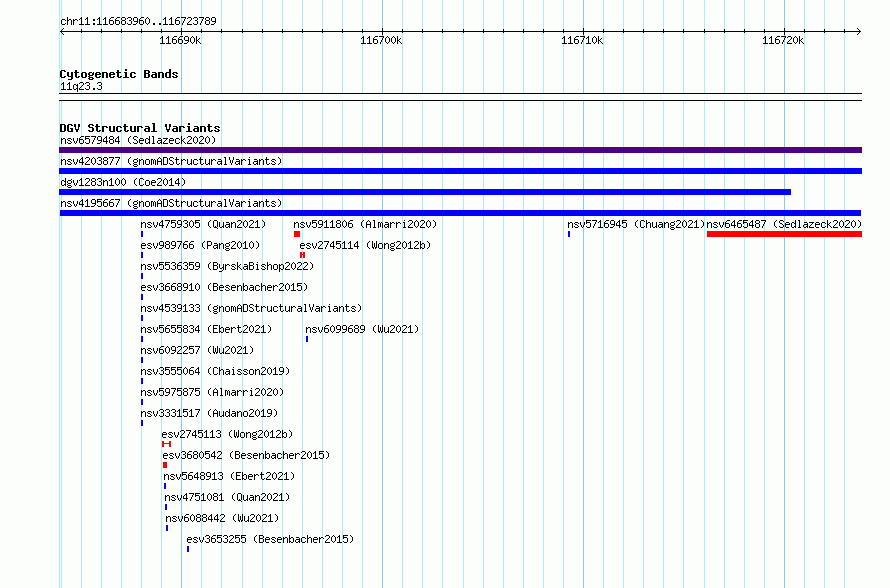Select nsv6099689 (Wu2021) variant
Viewport: 890px width, 588px height.
[362, 329]
